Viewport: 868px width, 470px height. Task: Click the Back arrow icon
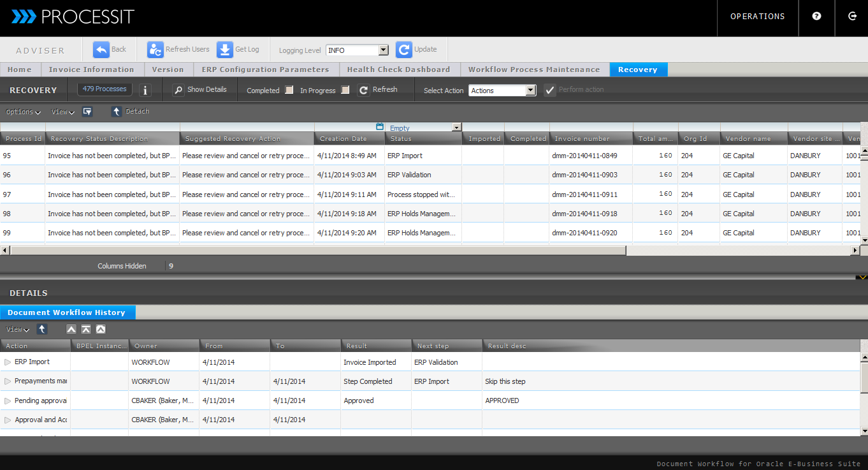point(101,50)
